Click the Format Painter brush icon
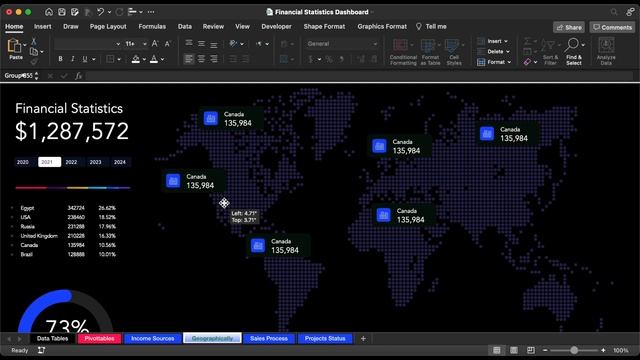The height and width of the screenshot is (360, 640). [34, 61]
